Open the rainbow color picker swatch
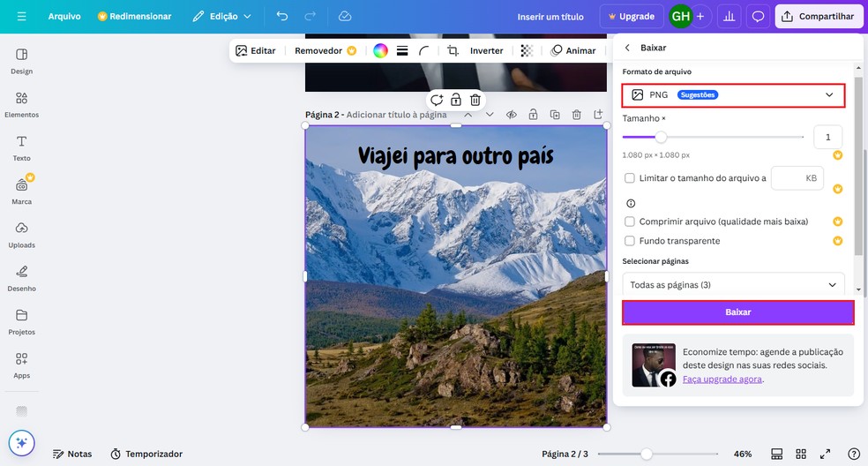Viewport: 868px width, 466px height. (x=380, y=51)
